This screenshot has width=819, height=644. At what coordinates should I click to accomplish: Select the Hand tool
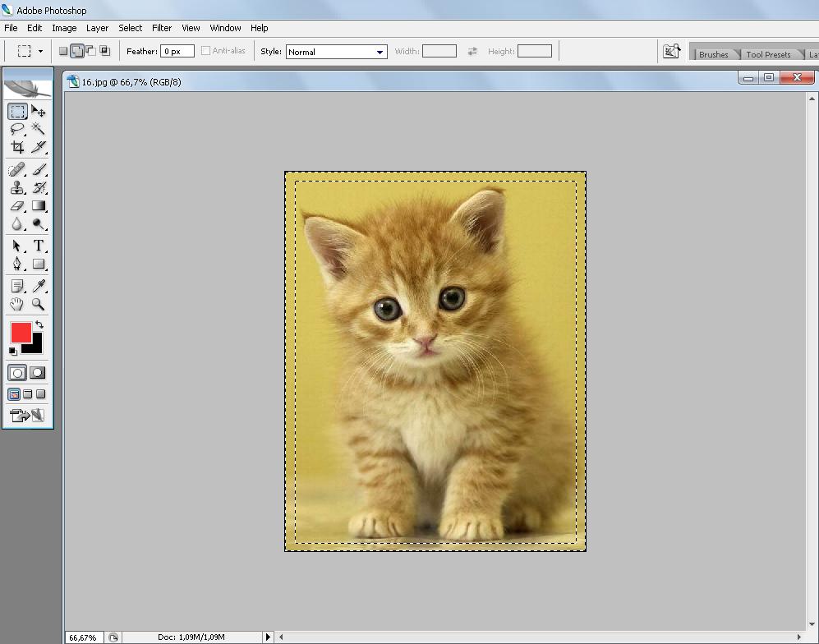17,304
